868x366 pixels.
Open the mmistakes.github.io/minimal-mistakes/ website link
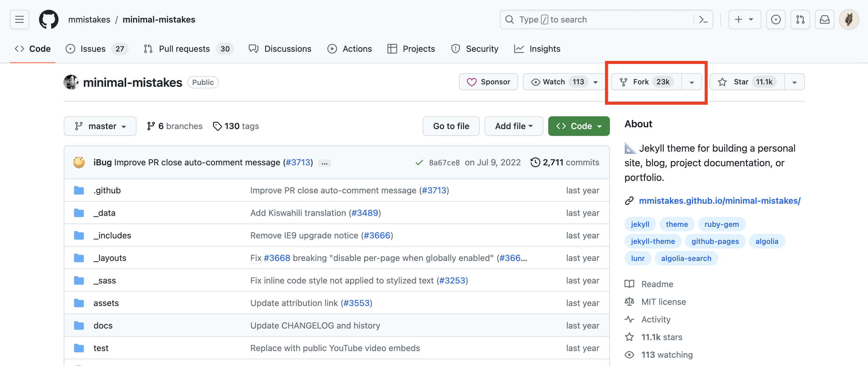[x=719, y=201]
